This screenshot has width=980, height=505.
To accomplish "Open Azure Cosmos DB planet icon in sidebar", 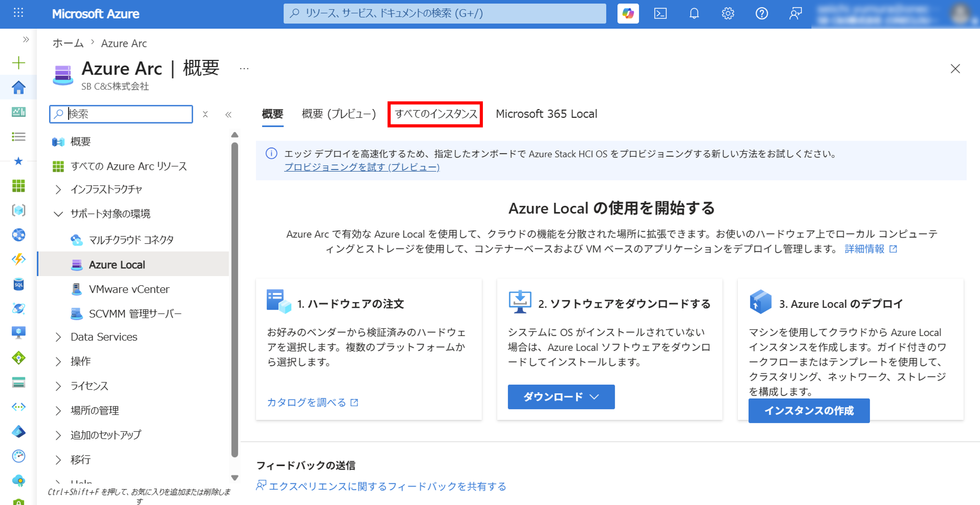I will tap(18, 309).
